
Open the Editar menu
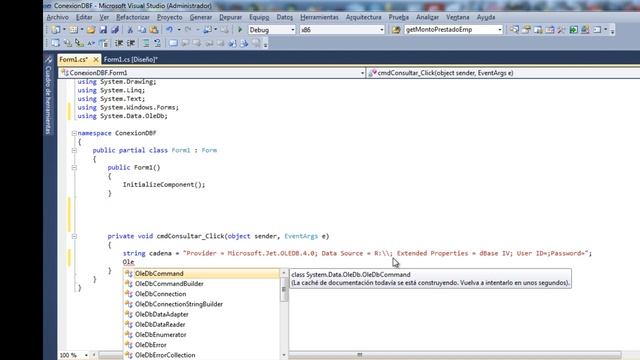84,17
